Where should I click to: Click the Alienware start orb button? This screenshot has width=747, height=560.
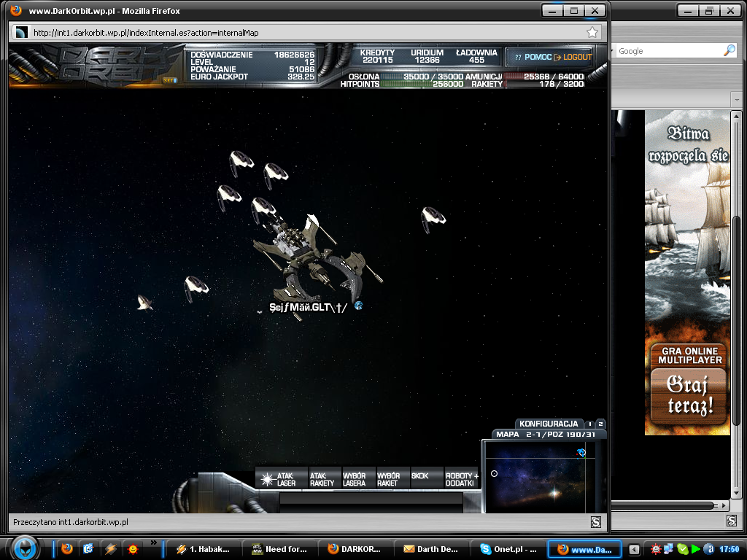point(25,548)
